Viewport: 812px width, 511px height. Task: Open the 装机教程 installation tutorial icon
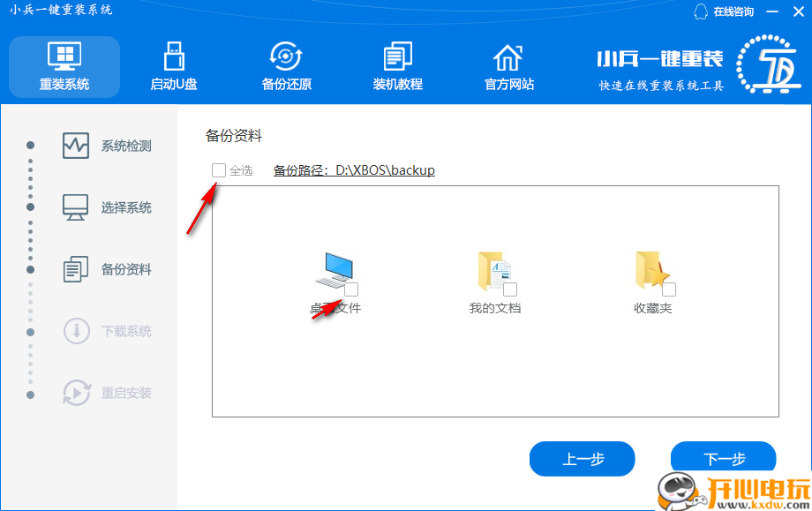pyautogui.click(x=397, y=66)
